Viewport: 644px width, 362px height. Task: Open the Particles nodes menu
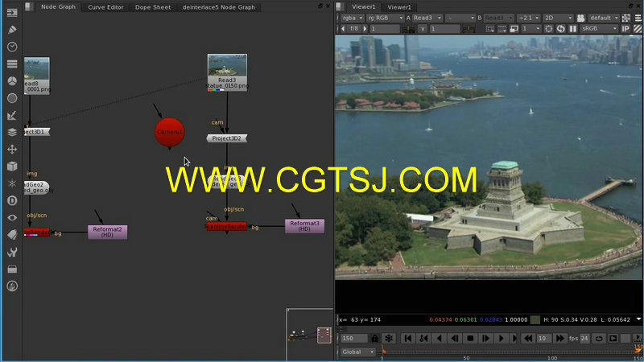pyautogui.click(x=12, y=183)
